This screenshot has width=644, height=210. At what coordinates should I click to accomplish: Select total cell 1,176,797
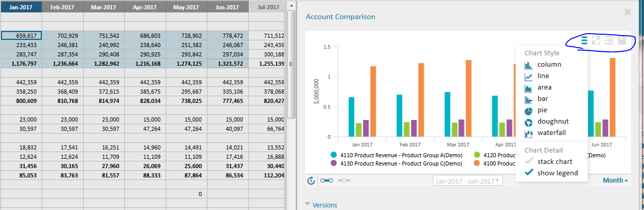[x=21, y=64]
